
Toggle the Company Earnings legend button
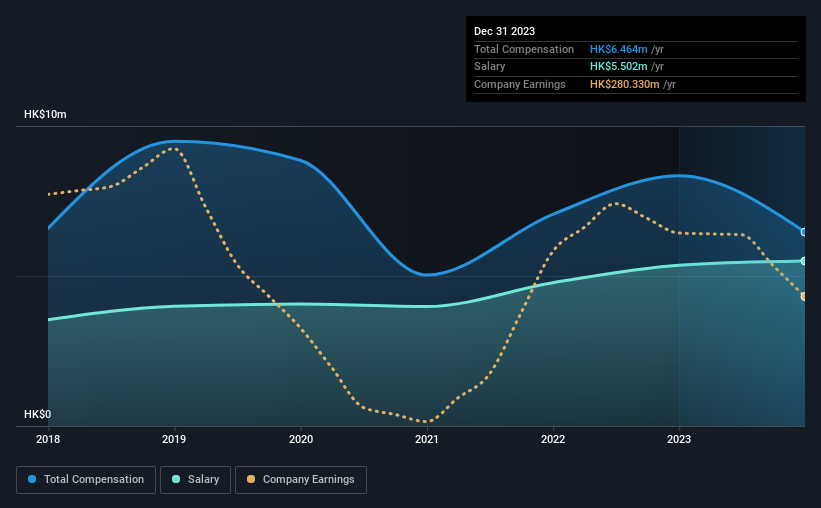(x=301, y=480)
